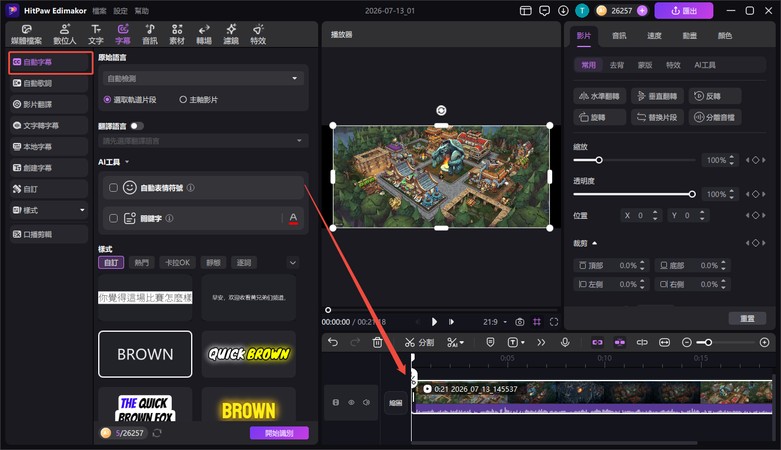781x450 pixels.
Task: Open the 特效 effects tool
Action: tap(258, 34)
